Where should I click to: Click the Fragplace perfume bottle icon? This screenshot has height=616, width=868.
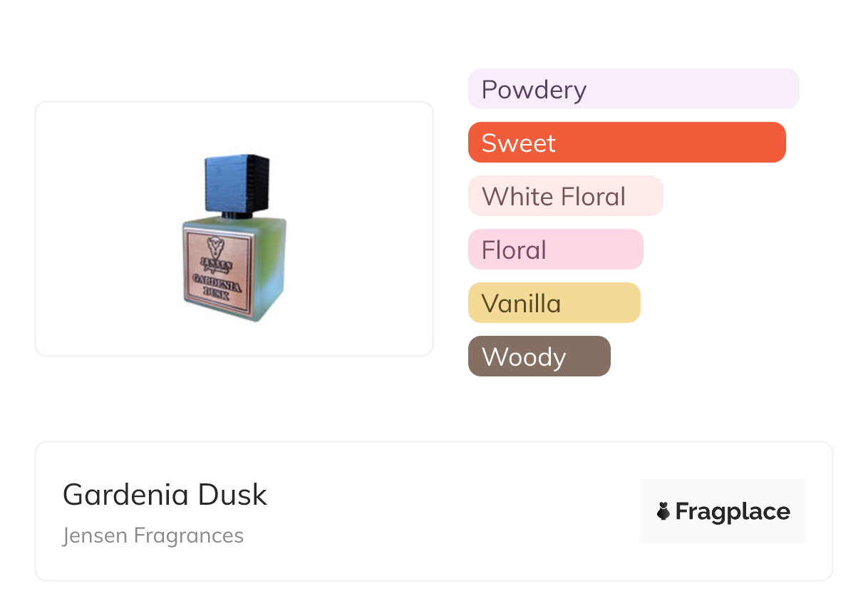pos(663,511)
